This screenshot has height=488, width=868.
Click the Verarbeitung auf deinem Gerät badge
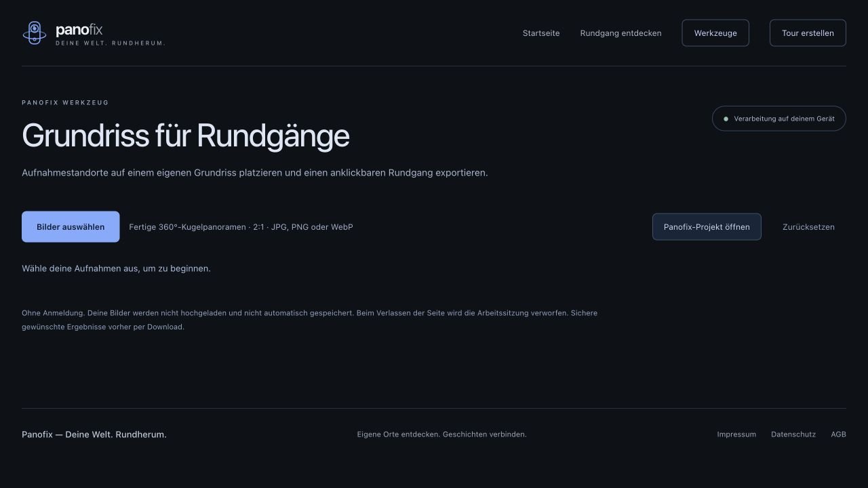point(779,119)
